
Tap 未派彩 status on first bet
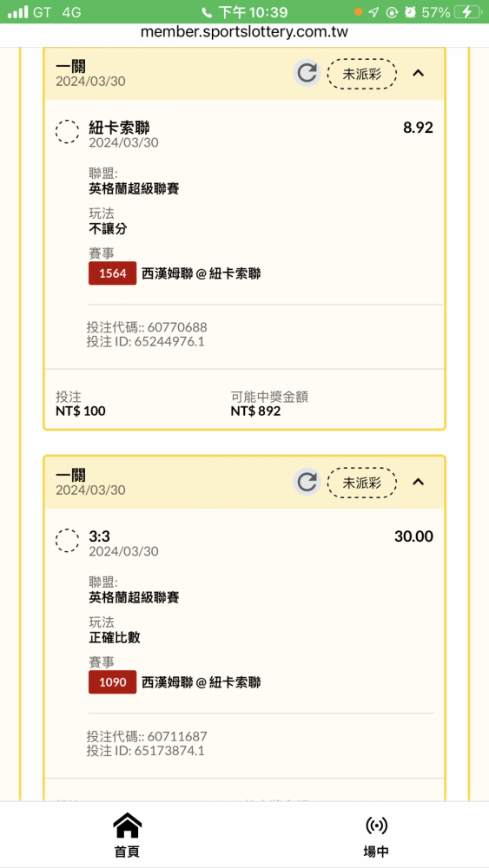pyautogui.click(x=362, y=74)
